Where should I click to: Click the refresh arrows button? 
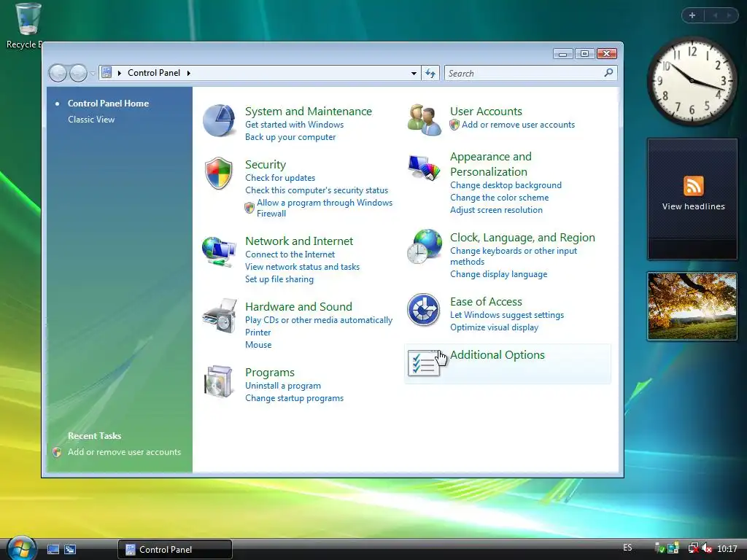[430, 74]
